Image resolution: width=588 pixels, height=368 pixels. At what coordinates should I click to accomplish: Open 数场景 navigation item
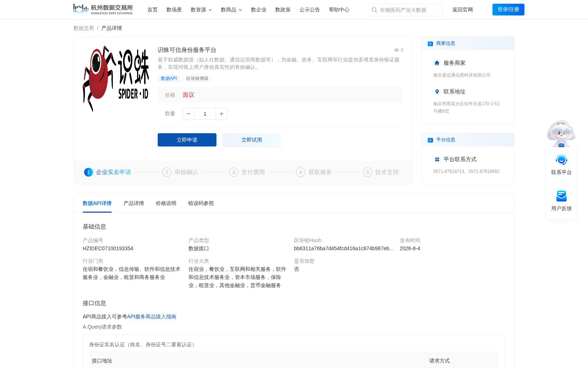pyautogui.click(x=174, y=10)
